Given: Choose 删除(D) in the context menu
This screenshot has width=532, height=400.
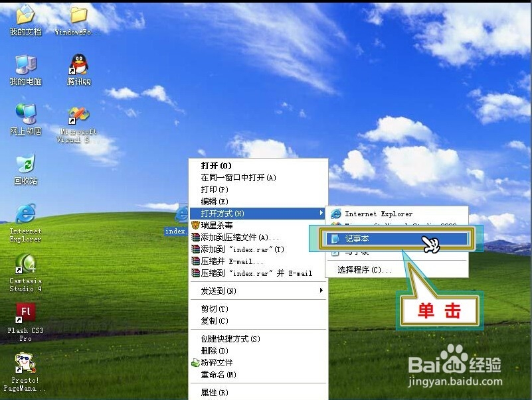Looking at the screenshot, I should pos(258,350).
